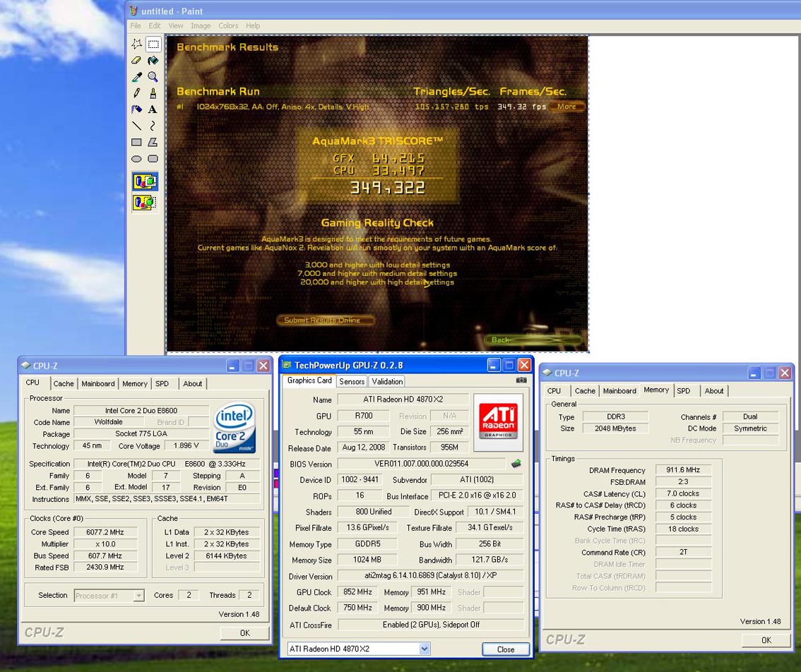This screenshot has height=672, width=801.
Task: Click OK in the right CPU-Z window
Action: pos(766,640)
